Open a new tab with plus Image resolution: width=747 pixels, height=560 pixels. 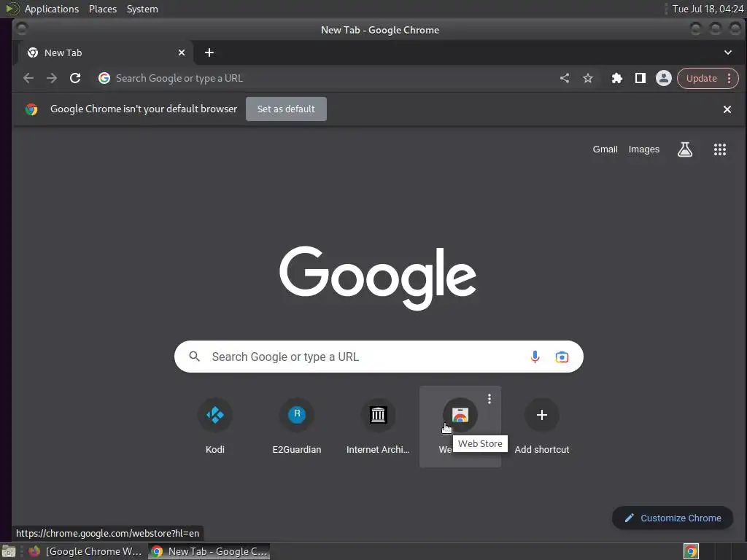click(209, 52)
